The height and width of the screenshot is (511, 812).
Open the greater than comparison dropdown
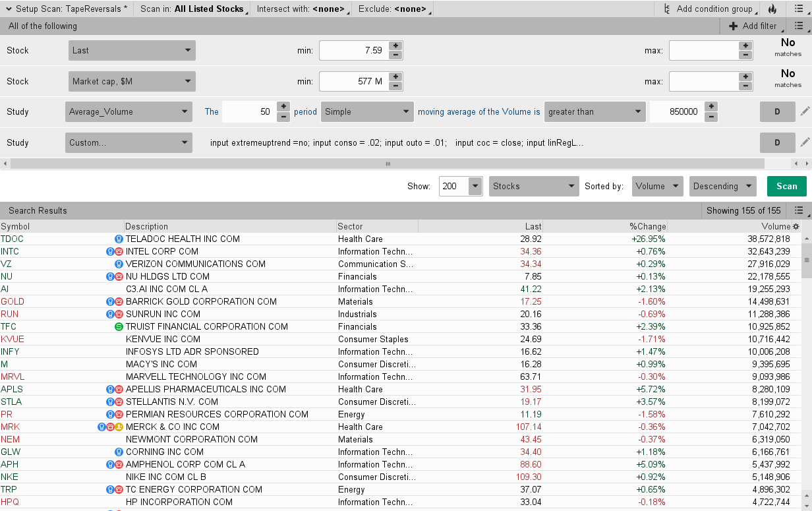[594, 111]
